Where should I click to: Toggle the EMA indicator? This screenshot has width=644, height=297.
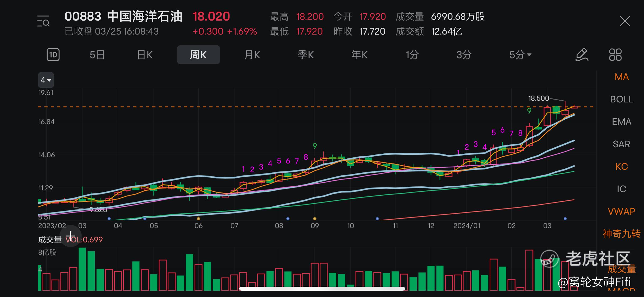tap(622, 122)
